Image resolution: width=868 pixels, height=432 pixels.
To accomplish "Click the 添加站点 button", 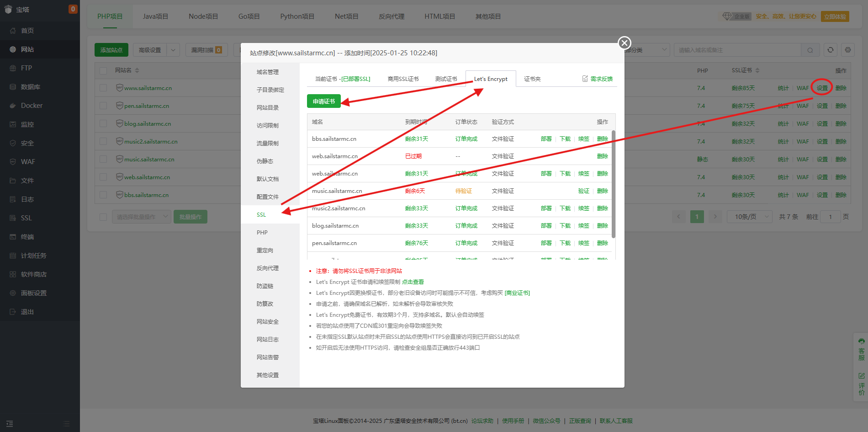I will coord(111,50).
